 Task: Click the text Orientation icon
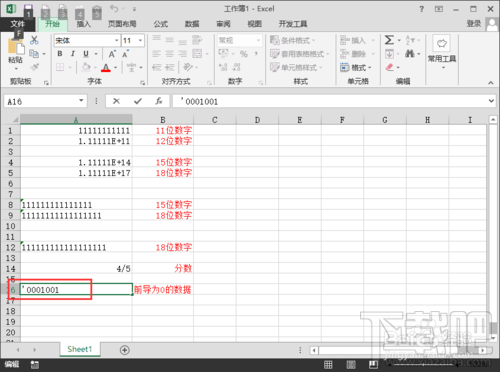click(188, 67)
